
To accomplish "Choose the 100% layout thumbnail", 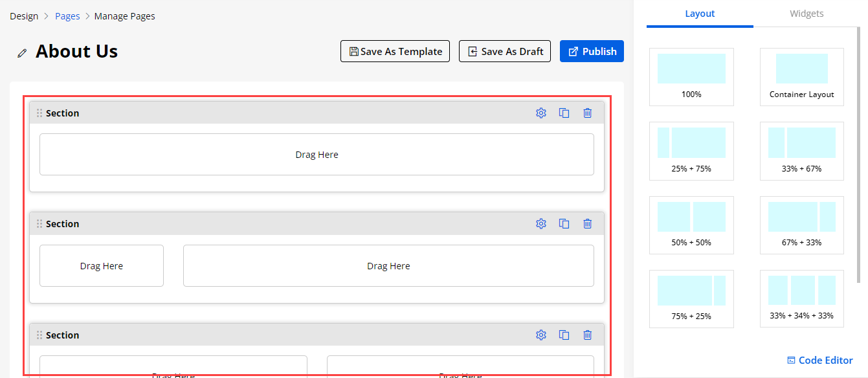I will 691,76.
